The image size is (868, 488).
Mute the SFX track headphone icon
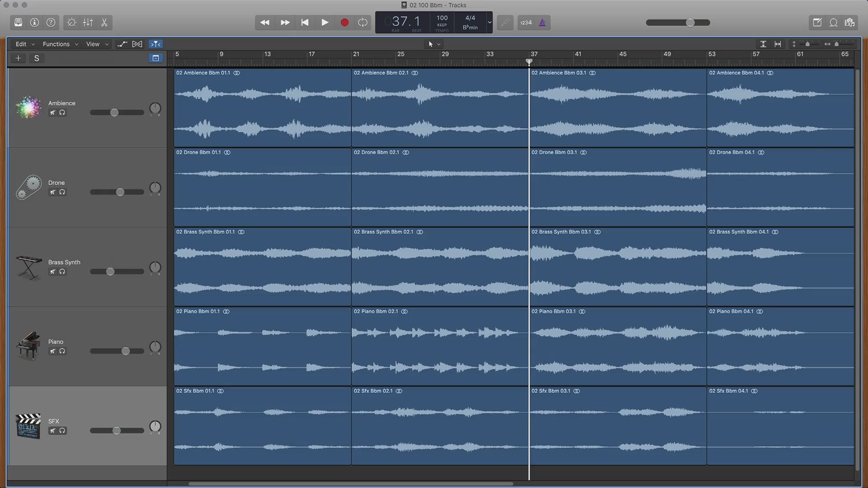click(x=61, y=430)
